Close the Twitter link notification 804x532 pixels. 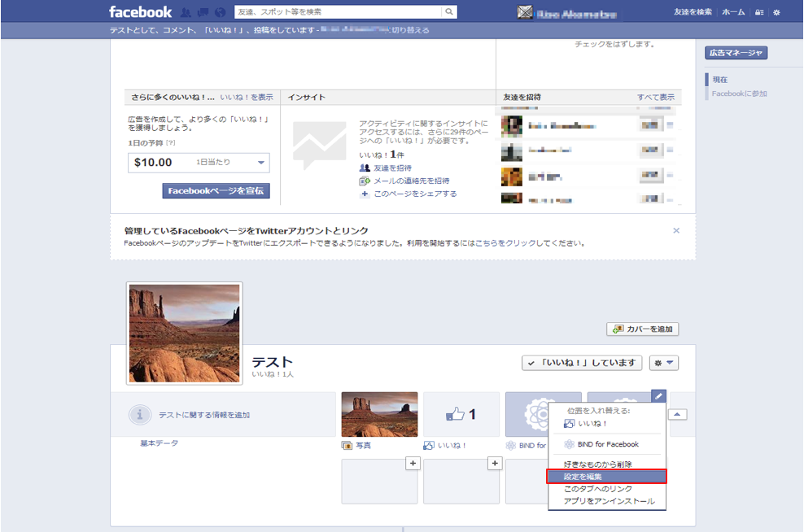point(676,231)
